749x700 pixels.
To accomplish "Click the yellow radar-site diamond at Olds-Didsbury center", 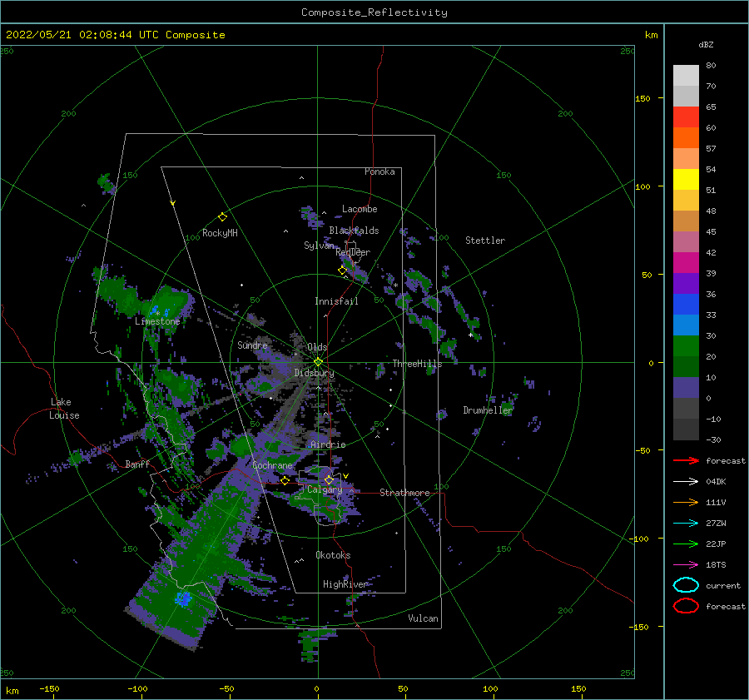I will click(x=318, y=362).
